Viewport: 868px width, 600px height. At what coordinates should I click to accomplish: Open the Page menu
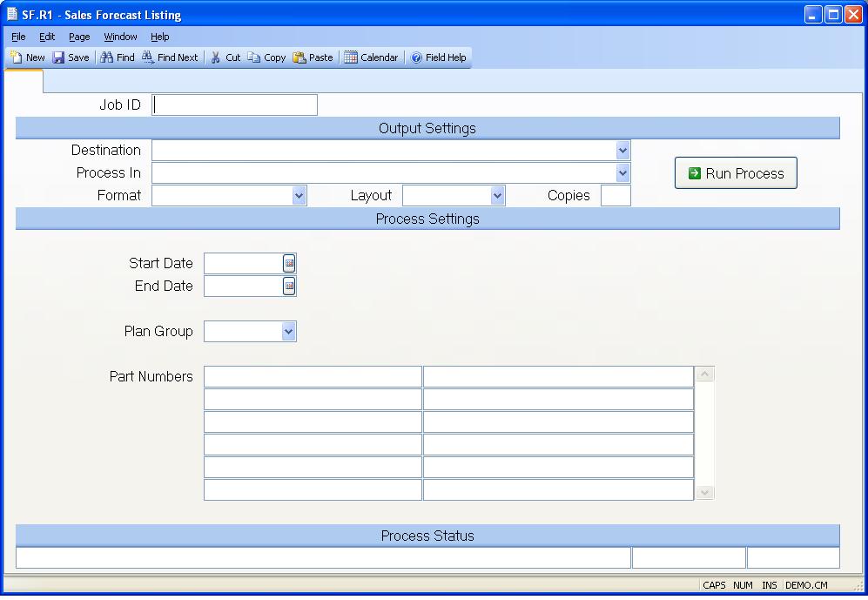pyautogui.click(x=79, y=37)
